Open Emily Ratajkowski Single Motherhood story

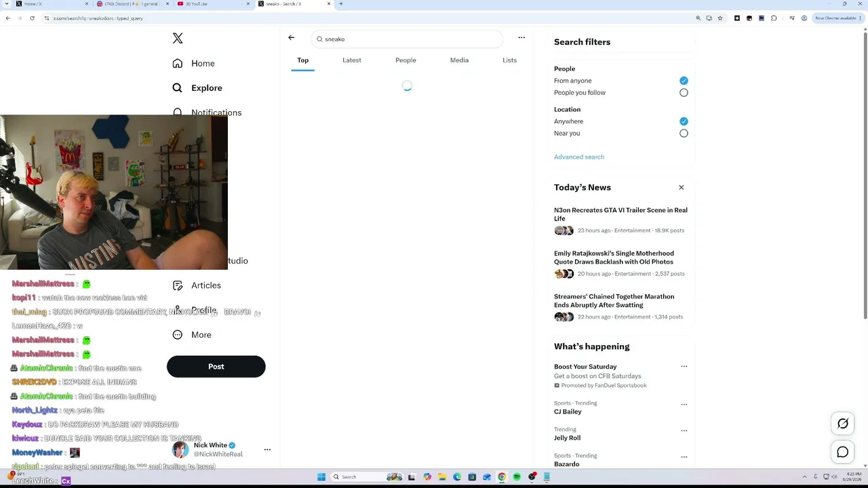click(x=614, y=258)
